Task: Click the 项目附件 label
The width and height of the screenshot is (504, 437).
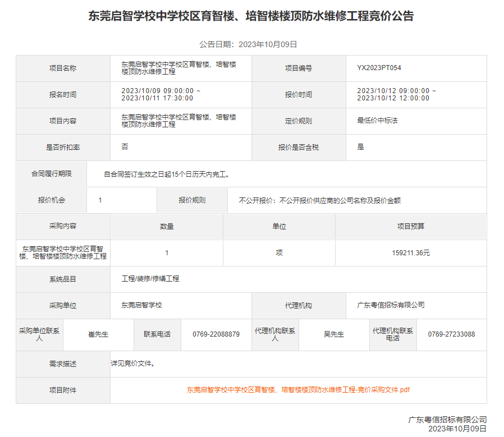Action: coord(63,390)
